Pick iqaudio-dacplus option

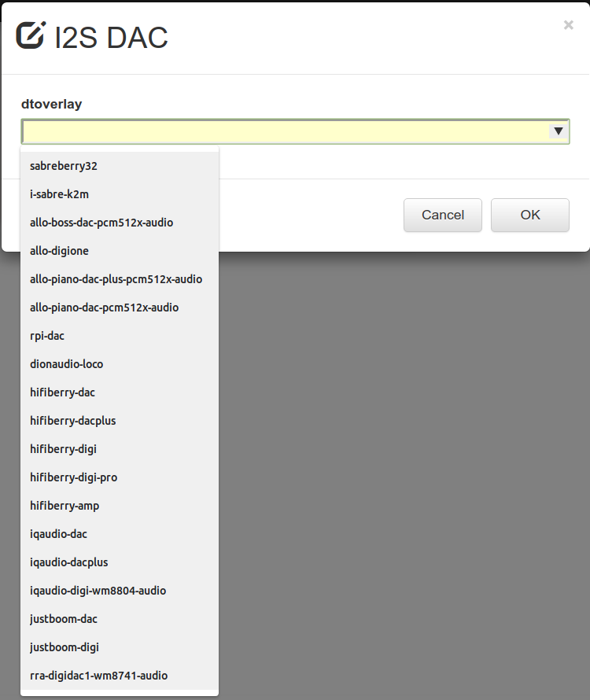[120, 562]
